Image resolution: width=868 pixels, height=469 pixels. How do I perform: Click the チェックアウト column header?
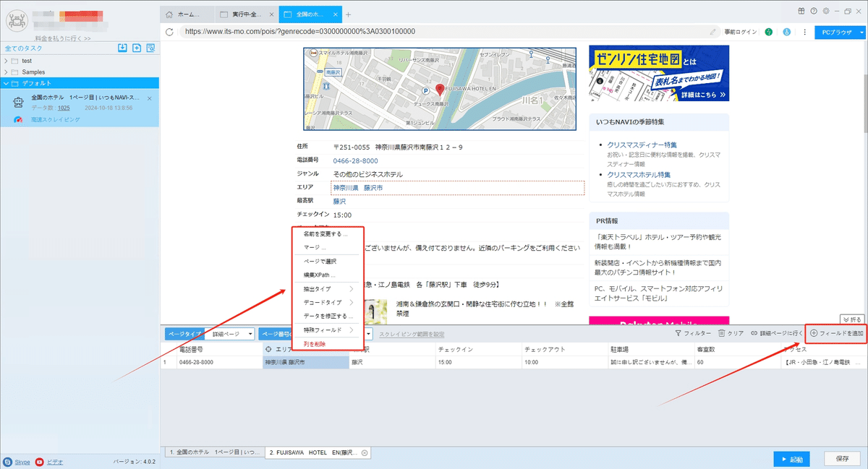click(565, 349)
